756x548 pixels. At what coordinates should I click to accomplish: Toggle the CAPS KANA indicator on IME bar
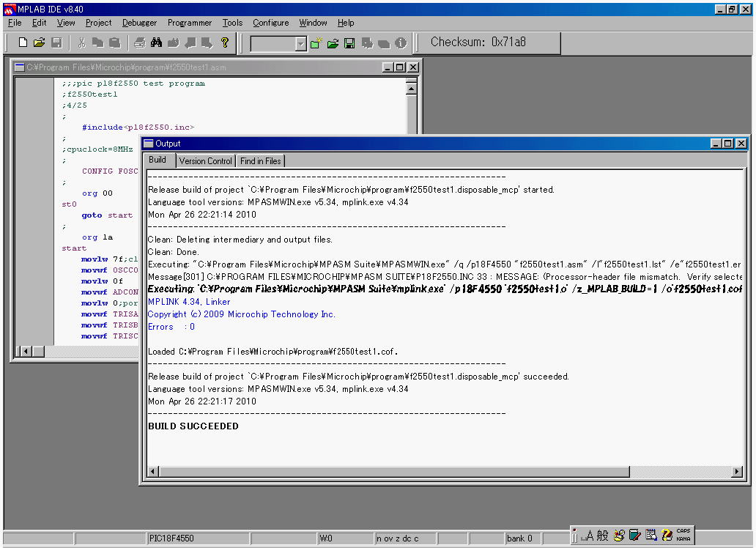click(x=683, y=535)
